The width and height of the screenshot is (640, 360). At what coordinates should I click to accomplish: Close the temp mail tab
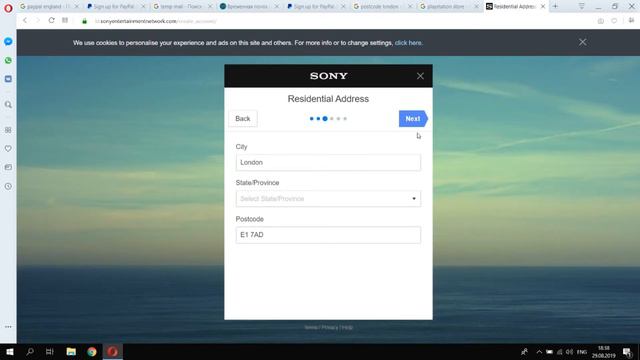210,7
